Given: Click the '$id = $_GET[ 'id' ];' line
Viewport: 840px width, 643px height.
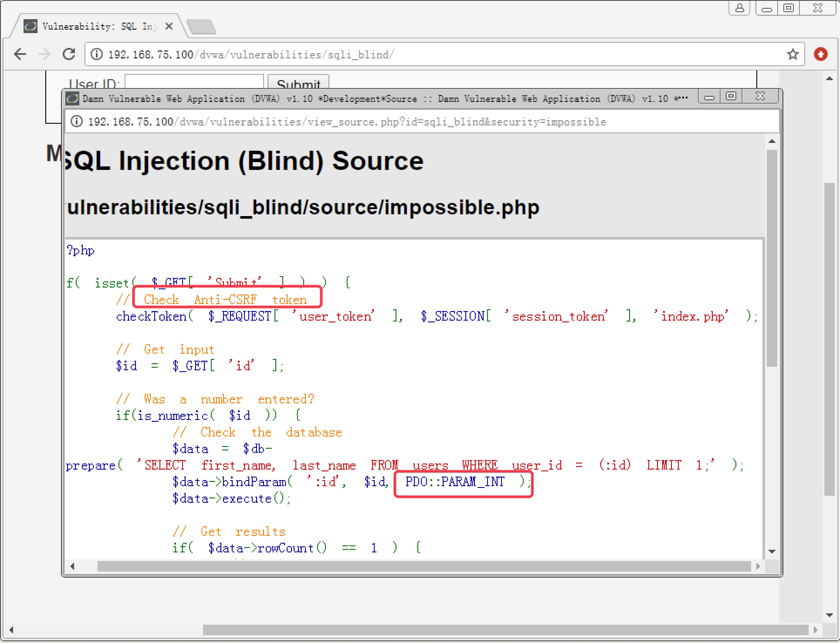Looking at the screenshot, I should (x=200, y=366).
